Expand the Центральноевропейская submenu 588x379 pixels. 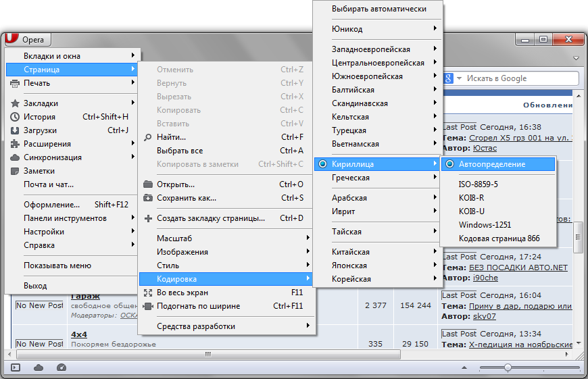click(377, 63)
